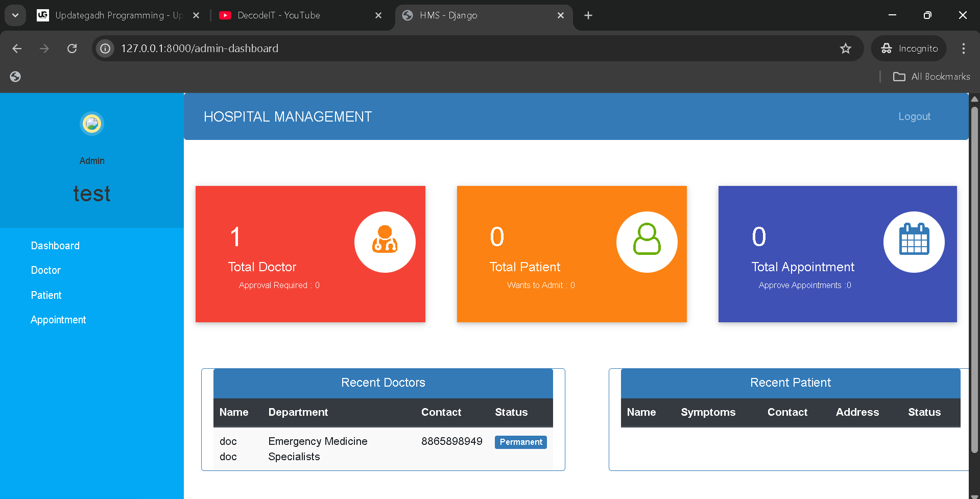The width and height of the screenshot is (980, 499).
Task: Select Appointment in the sidebar menu
Action: (x=58, y=320)
